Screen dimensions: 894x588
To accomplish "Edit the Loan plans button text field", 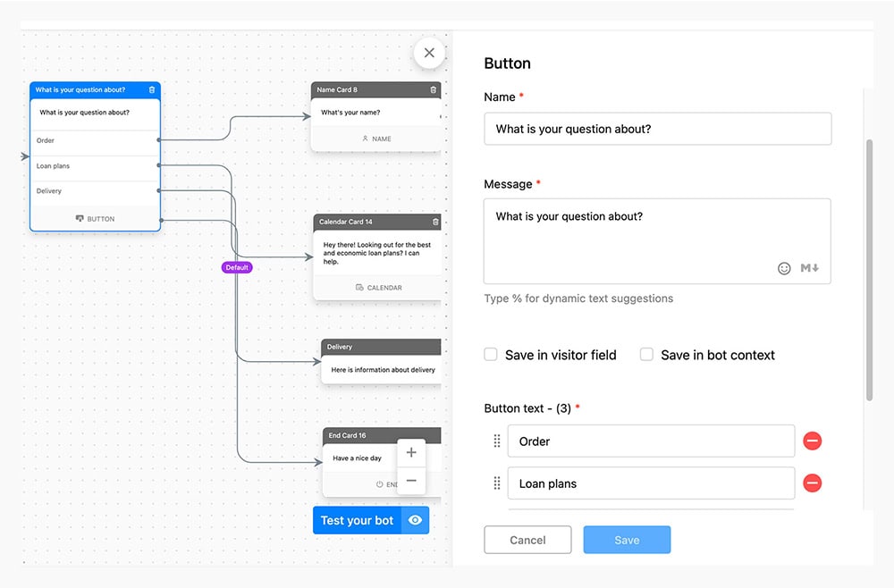I will (651, 483).
